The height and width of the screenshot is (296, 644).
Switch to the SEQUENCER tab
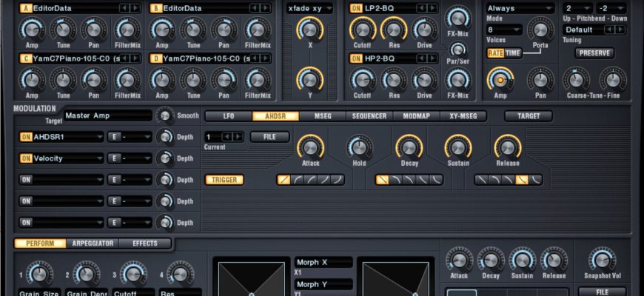[369, 116]
